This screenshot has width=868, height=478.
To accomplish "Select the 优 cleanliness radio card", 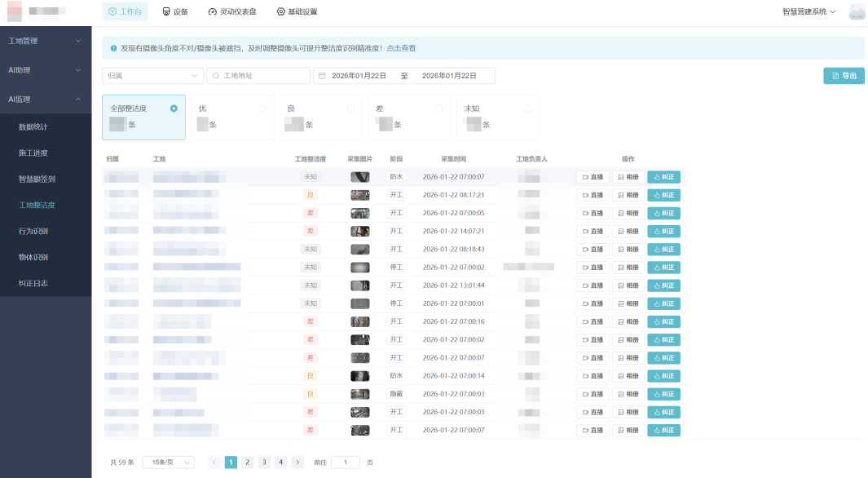I will click(262, 108).
